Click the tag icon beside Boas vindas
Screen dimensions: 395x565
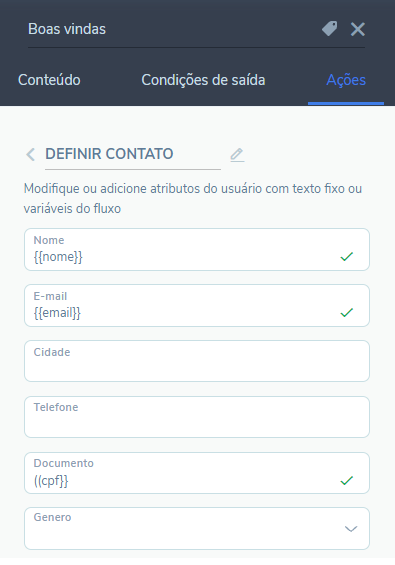[329, 28]
